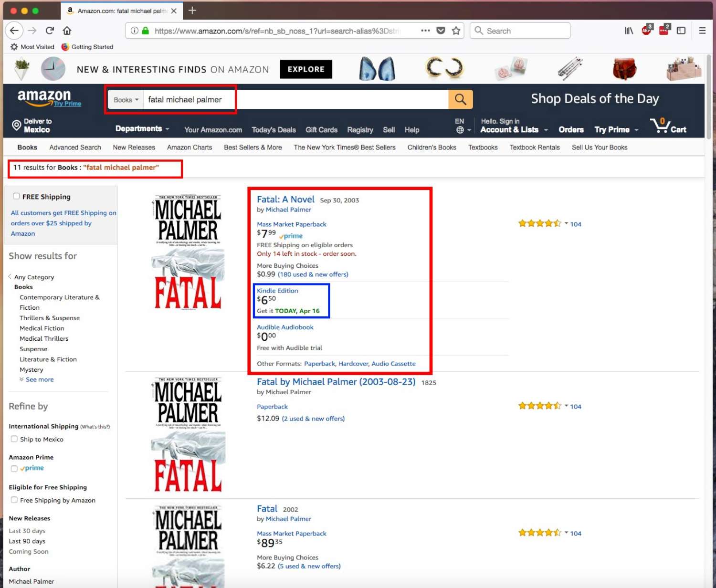Check the Ship to Mexico checkbox
716x588 pixels.
[x=14, y=439]
